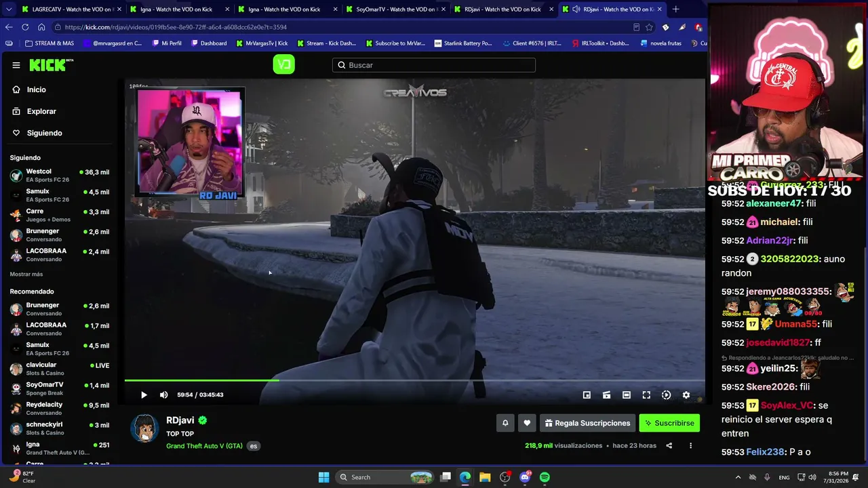Image resolution: width=868 pixels, height=488 pixels.
Task: Open the browser home page
Action: [41, 27]
